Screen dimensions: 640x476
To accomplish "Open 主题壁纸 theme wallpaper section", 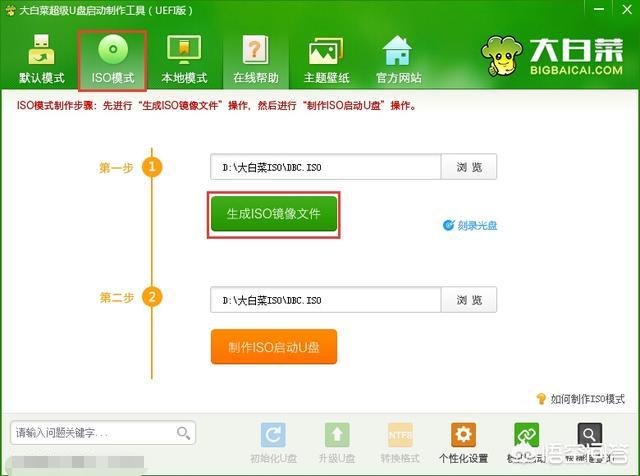I will [x=327, y=60].
